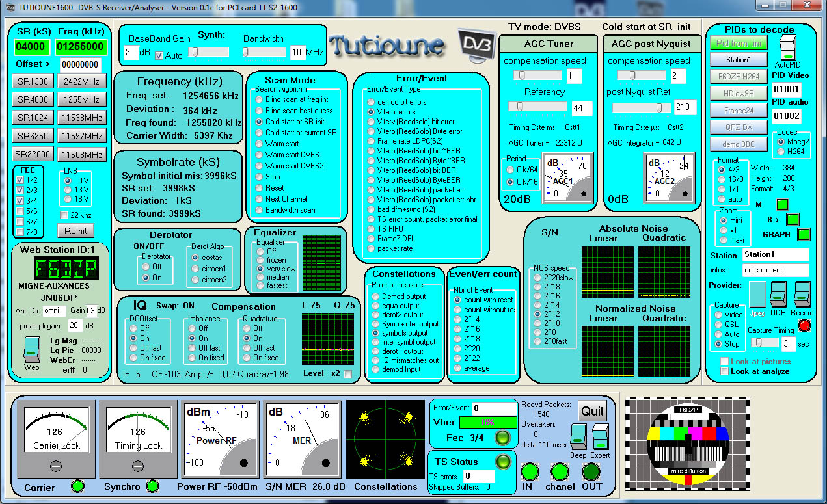Click the green B-> square indicator
827x504 pixels.
coord(792,219)
